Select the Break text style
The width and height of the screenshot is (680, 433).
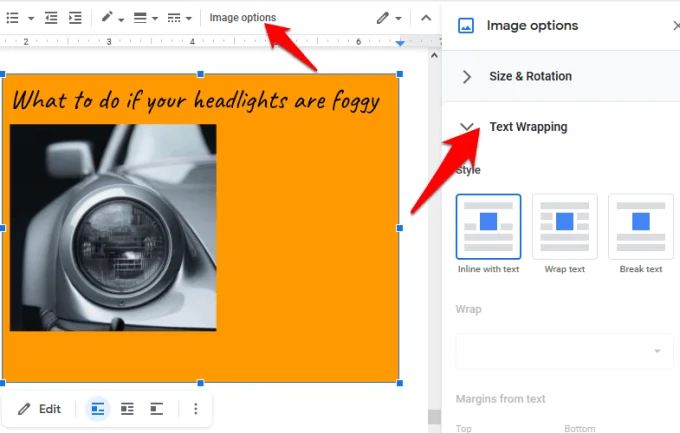click(641, 226)
